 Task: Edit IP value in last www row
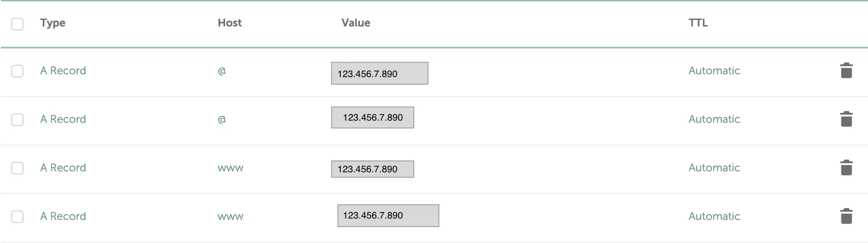[388, 216]
